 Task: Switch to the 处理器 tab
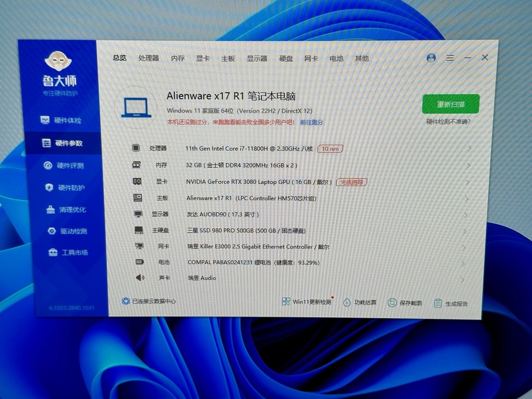[x=148, y=58]
